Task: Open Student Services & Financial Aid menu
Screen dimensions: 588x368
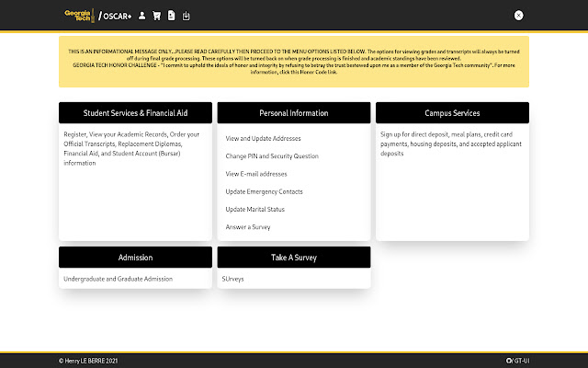Action: [x=135, y=113]
